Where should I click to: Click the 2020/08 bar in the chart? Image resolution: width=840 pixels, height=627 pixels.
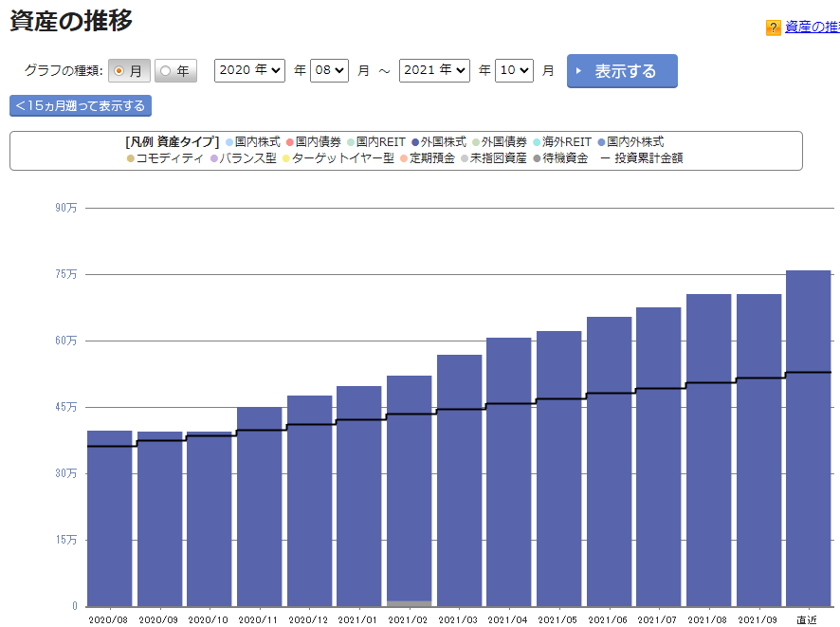[109, 518]
